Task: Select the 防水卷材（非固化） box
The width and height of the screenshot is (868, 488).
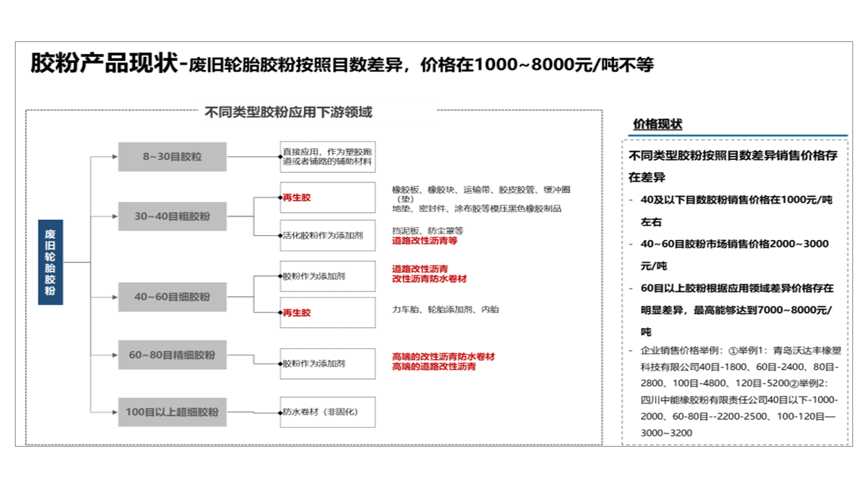Action: (x=328, y=411)
